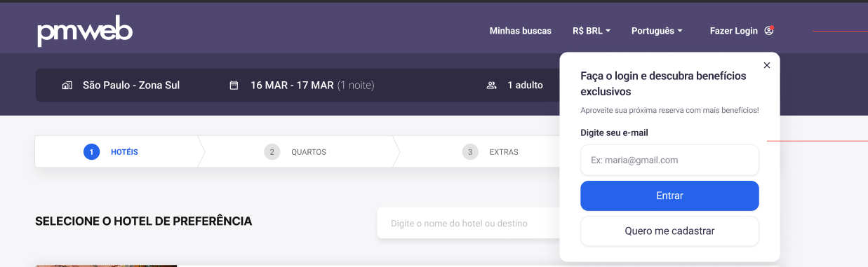Screen dimensions: 868x267
Task: Open Minhas buscas menu item
Action: (521, 31)
